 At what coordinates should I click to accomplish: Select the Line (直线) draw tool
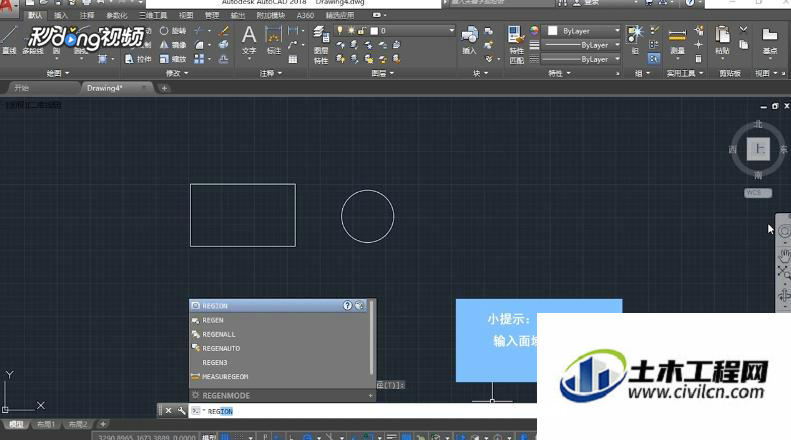(x=8, y=39)
